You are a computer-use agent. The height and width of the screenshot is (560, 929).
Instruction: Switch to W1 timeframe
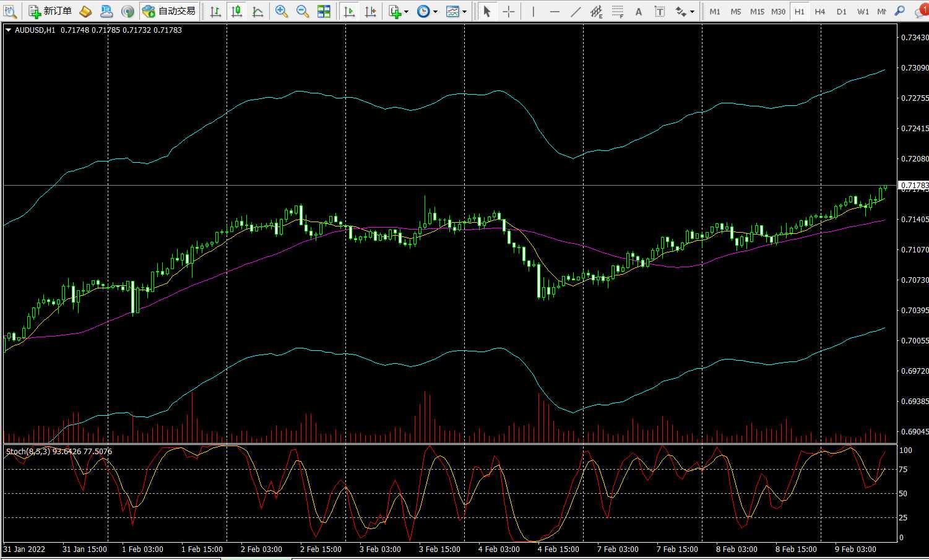[x=863, y=11]
